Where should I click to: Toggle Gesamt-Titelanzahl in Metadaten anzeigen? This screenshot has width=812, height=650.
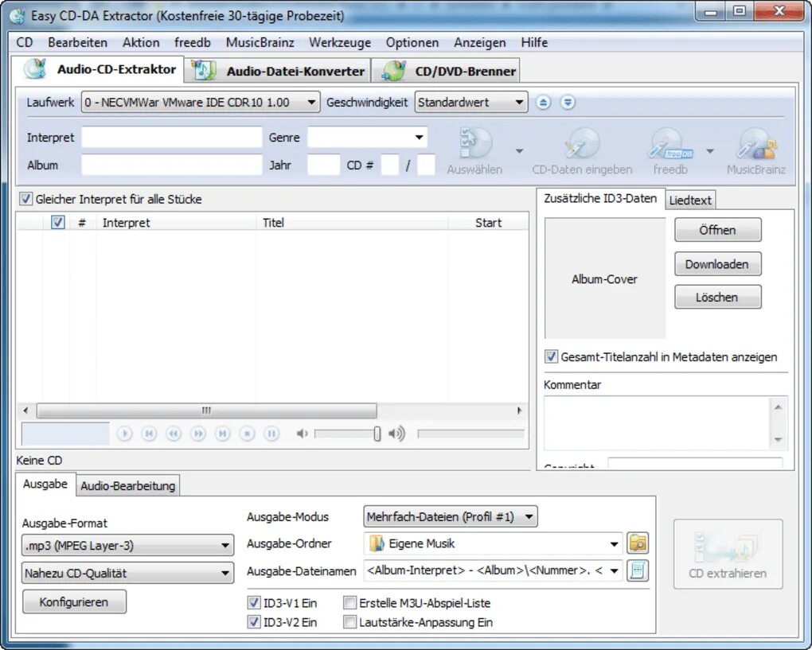(x=551, y=356)
